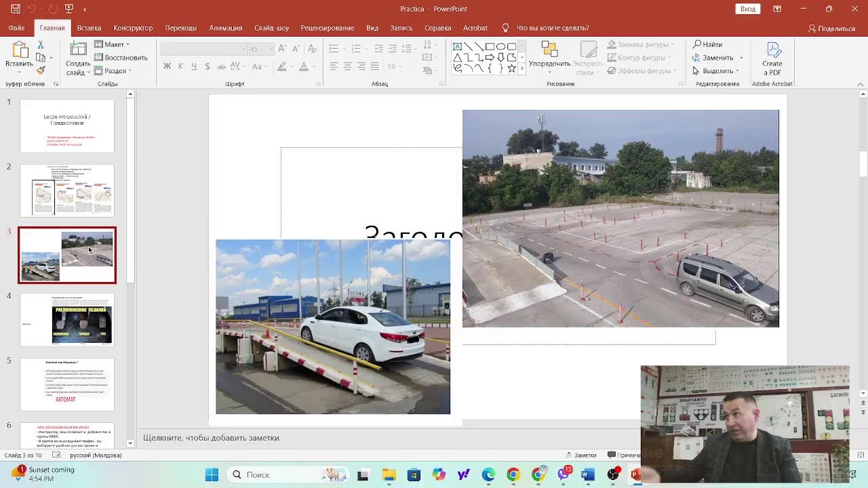The image size is (868, 488).
Task: Click the Find (Найти) magnifier button
Action: 708,45
